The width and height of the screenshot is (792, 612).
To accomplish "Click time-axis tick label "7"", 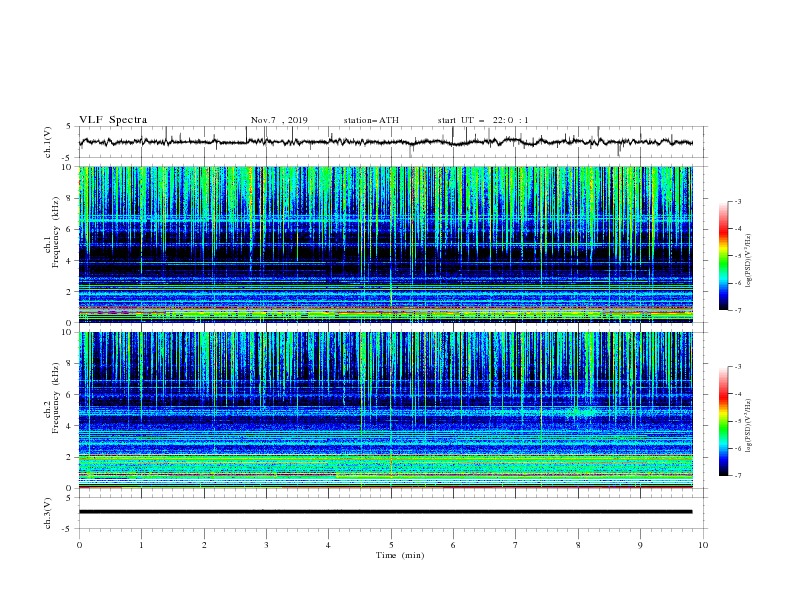I will (516, 545).
